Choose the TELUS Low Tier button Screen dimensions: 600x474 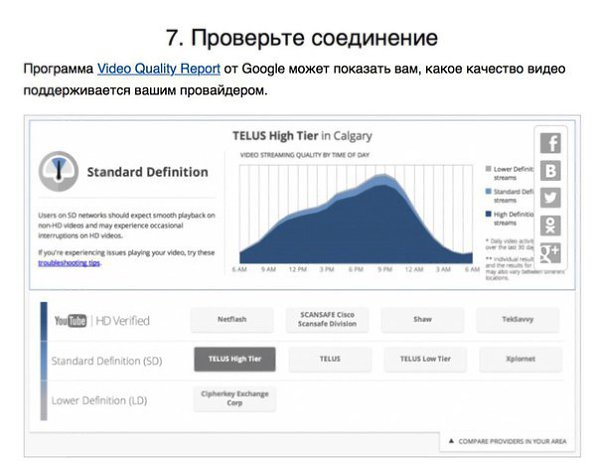[x=425, y=359]
